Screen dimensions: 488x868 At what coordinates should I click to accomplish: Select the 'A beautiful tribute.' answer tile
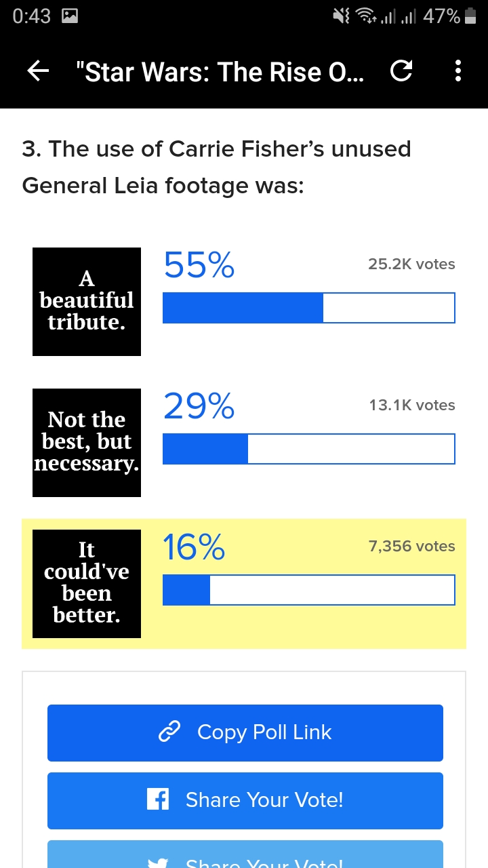(x=87, y=302)
